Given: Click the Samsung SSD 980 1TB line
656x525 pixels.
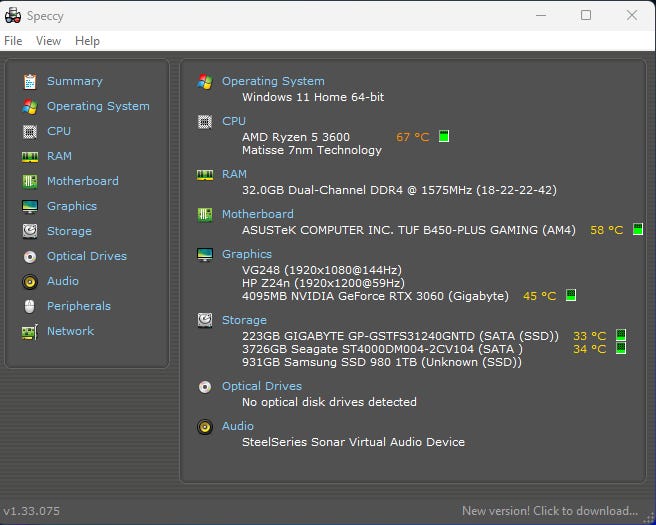Looking at the screenshot, I should pyautogui.click(x=382, y=362).
